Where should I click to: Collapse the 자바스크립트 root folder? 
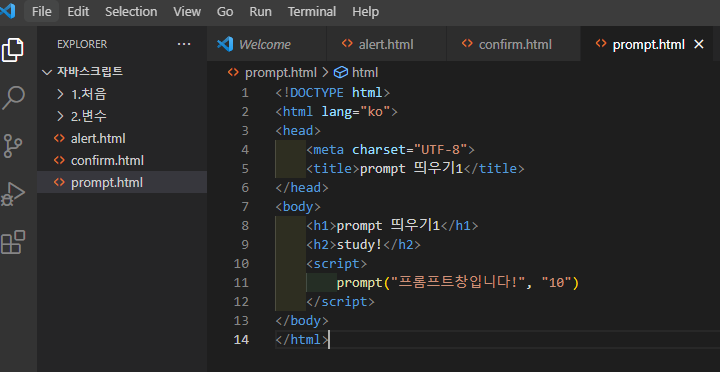coord(122,72)
